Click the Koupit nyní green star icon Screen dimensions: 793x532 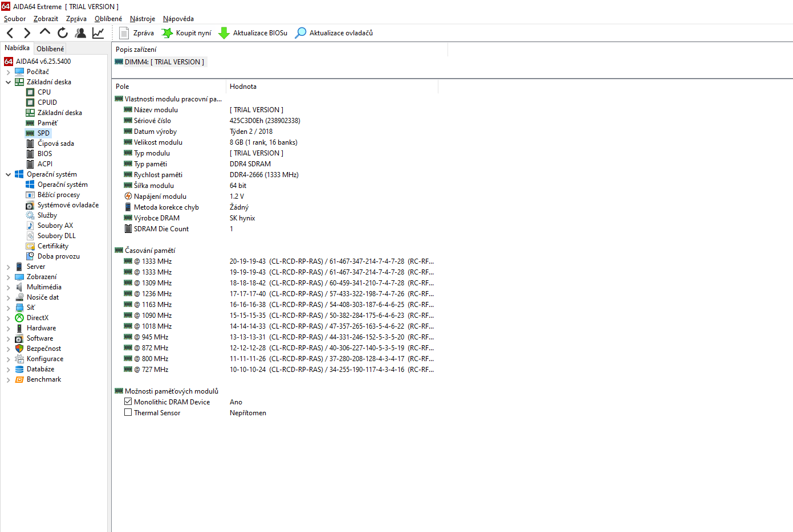coord(167,33)
